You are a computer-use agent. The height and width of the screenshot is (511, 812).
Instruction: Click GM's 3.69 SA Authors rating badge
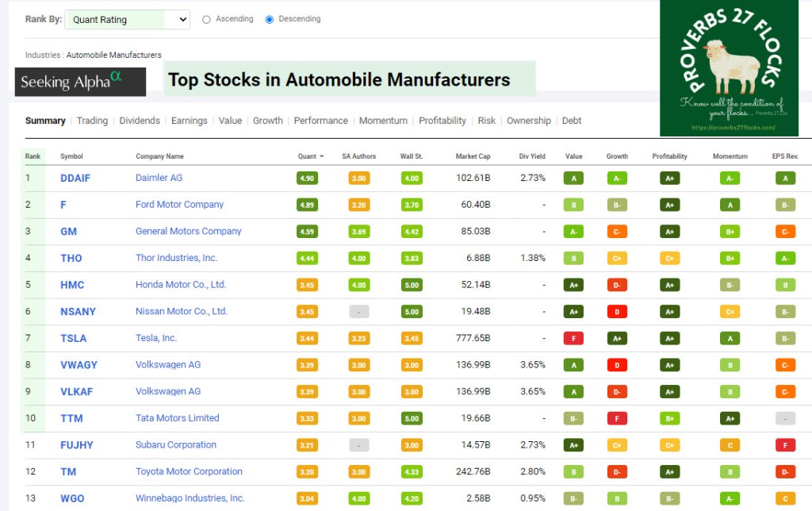[x=358, y=232]
